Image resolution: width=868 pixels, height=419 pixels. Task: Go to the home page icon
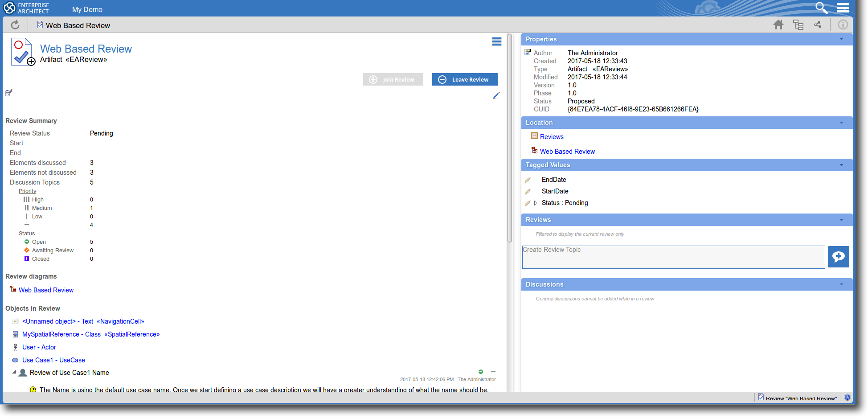point(778,25)
